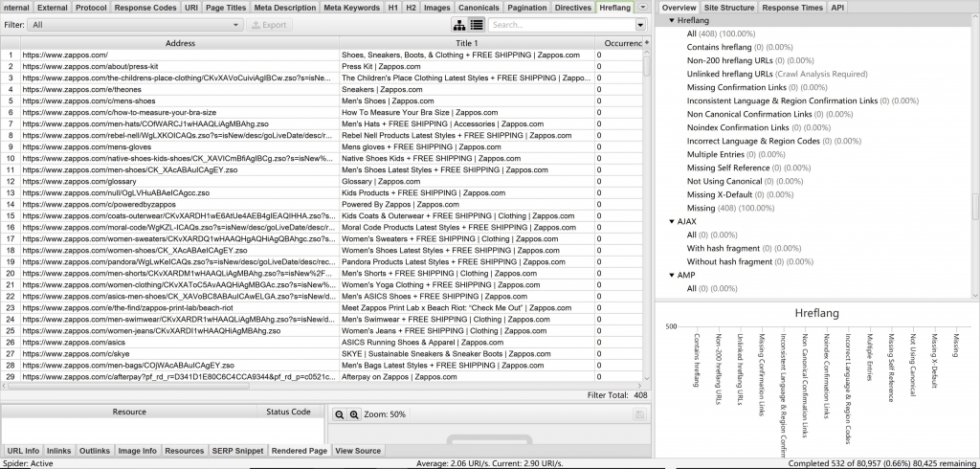Open the Protocol tab
The image size is (980, 469).
click(x=91, y=8)
